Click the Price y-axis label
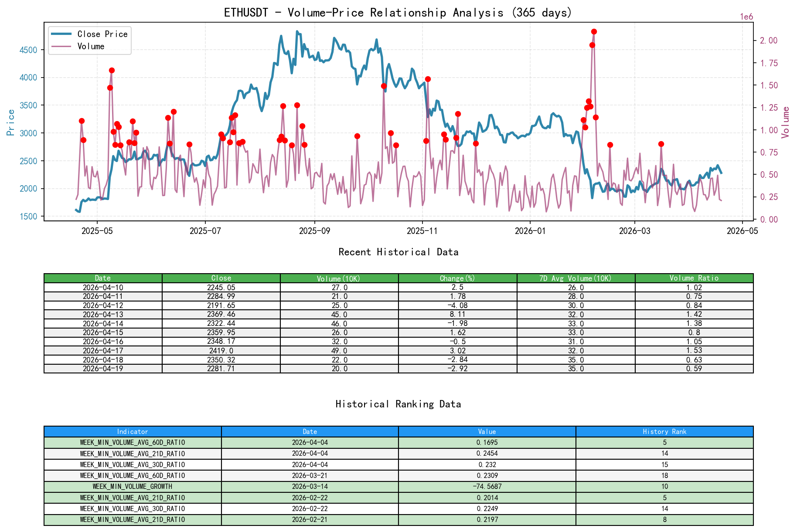The height and width of the screenshot is (532, 797). [11, 122]
